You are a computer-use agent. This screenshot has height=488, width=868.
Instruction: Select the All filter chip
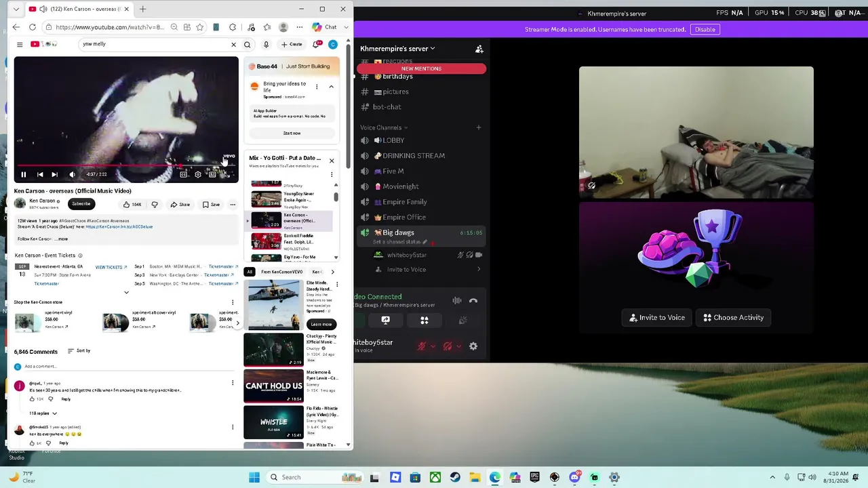(x=250, y=272)
